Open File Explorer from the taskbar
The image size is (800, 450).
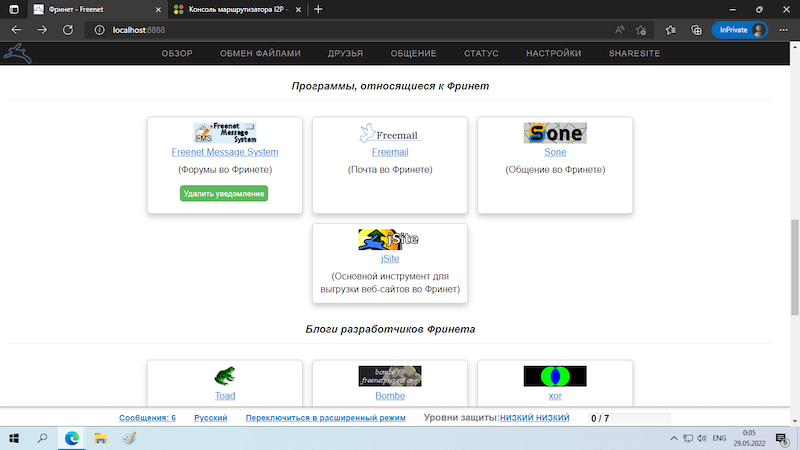tap(100, 438)
